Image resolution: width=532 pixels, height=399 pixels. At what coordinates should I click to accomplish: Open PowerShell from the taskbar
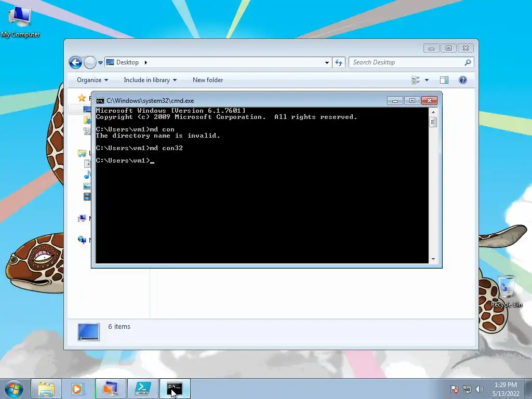pyautogui.click(x=143, y=389)
